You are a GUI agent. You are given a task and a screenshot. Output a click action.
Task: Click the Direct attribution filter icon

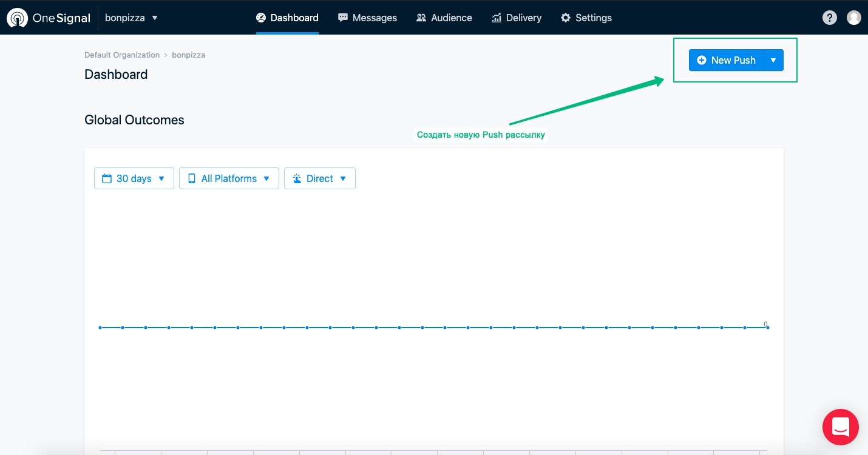coord(297,178)
